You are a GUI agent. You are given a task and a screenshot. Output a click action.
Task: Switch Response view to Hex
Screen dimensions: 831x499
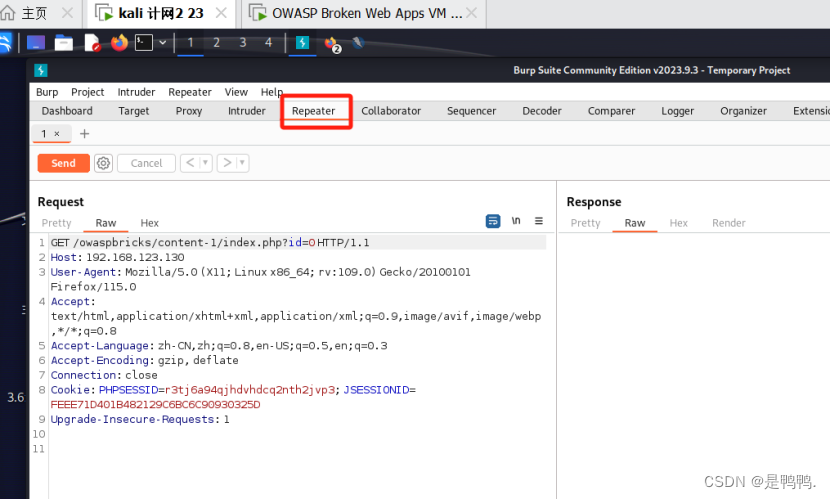click(x=678, y=223)
